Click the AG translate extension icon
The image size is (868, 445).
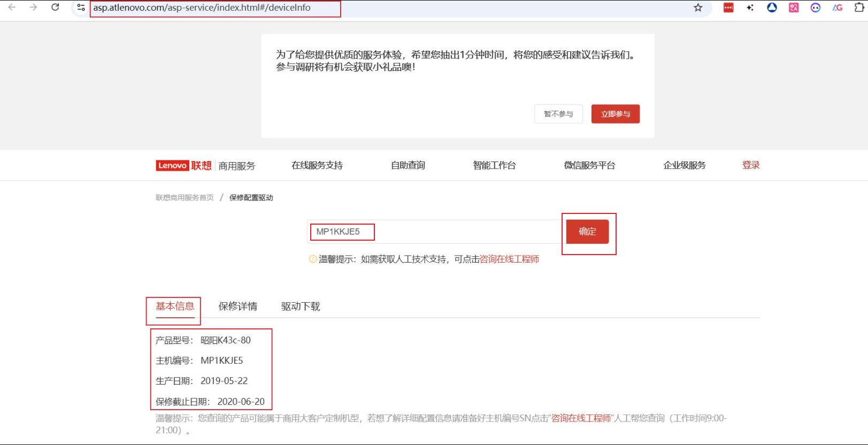click(x=838, y=7)
